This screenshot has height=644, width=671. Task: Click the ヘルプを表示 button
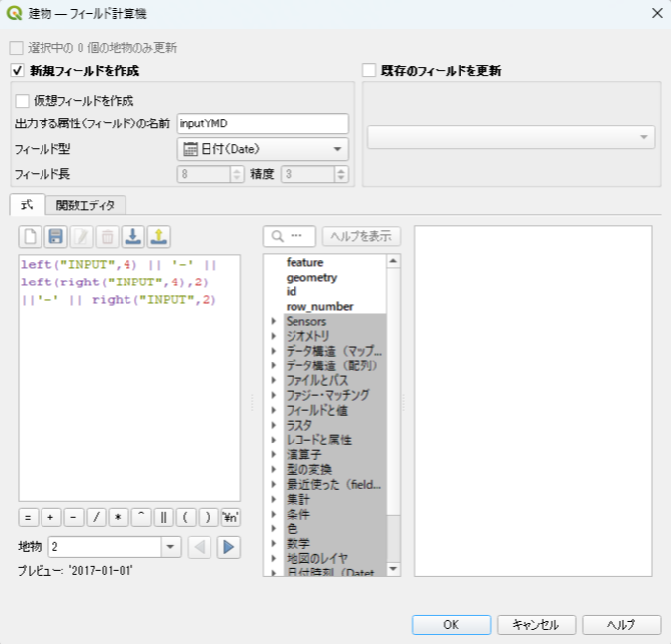[x=362, y=236]
